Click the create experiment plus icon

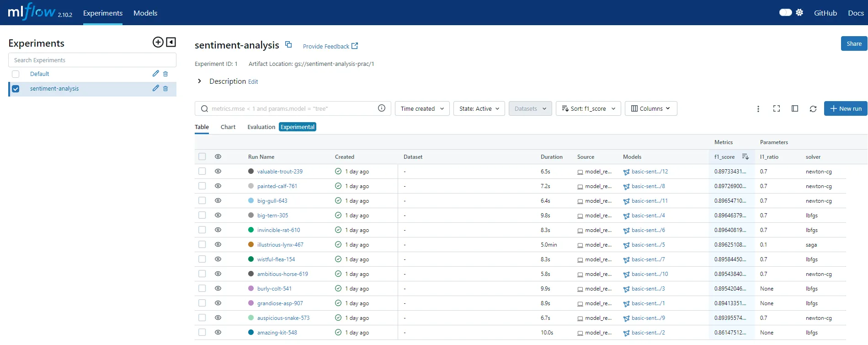(158, 43)
